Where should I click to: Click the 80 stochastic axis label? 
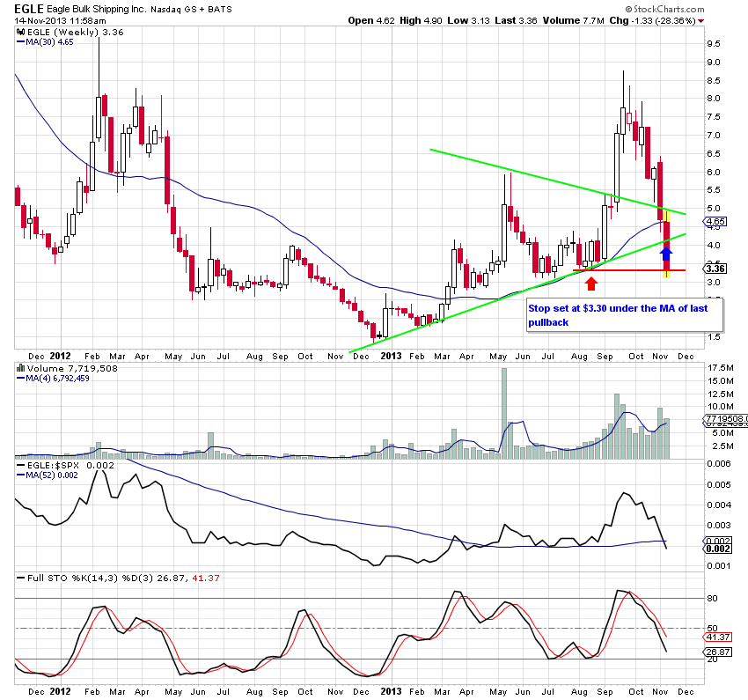click(x=712, y=599)
